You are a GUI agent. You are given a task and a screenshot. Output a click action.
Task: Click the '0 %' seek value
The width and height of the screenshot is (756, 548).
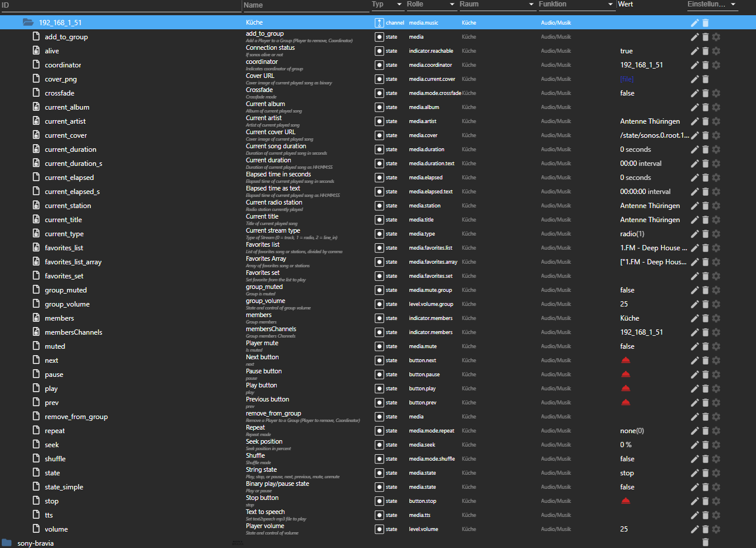[x=626, y=445]
